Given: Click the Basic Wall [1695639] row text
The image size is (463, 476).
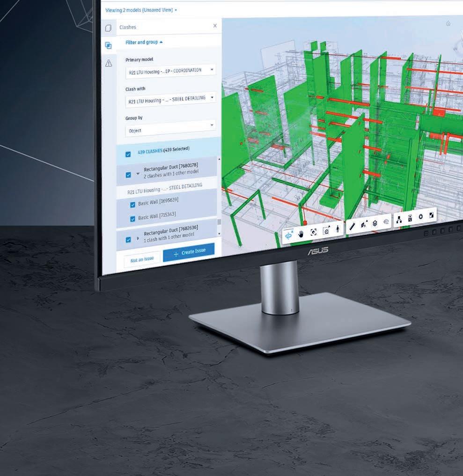Looking at the screenshot, I should [x=158, y=202].
